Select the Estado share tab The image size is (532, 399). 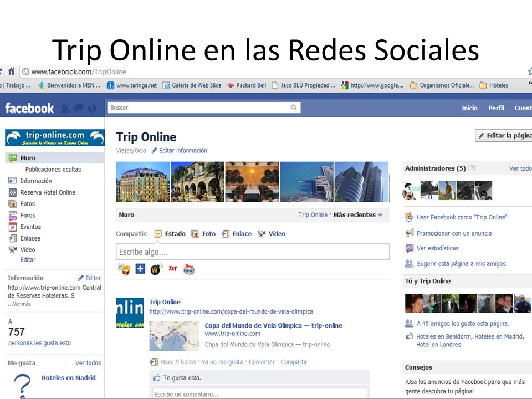tap(170, 234)
